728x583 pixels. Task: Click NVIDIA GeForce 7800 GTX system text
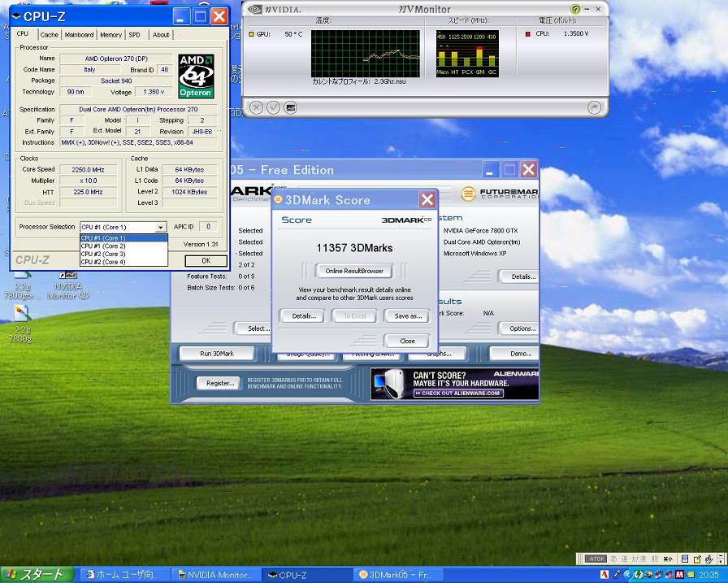(480, 230)
